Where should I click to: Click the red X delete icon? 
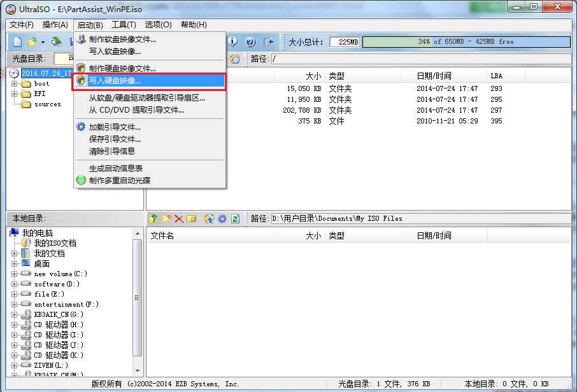(x=179, y=218)
